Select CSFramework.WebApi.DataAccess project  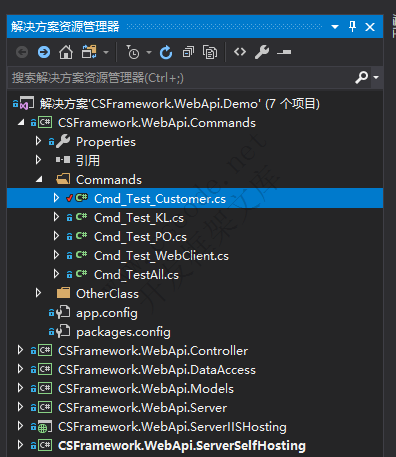click(157, 370)
